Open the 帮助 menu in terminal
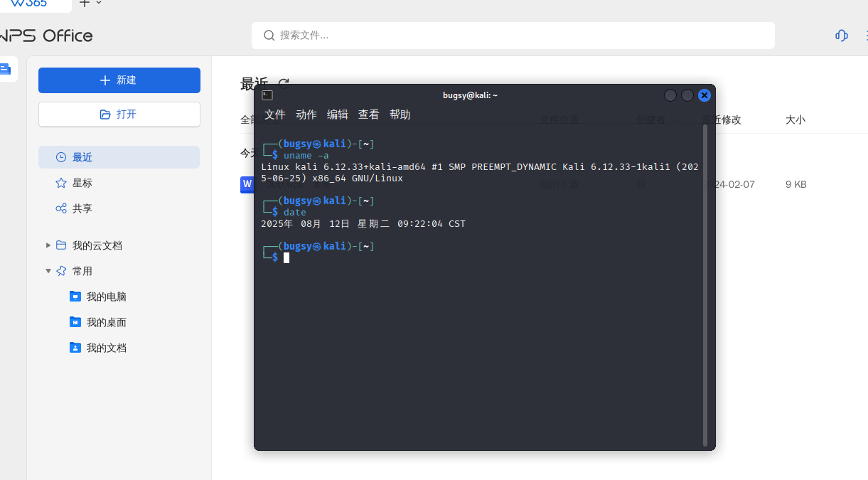Screen dimensions: 868x480 tap(400, 114)
